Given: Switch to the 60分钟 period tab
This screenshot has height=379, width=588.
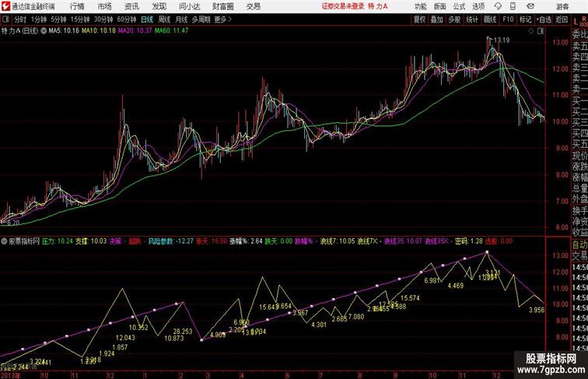Looking at the screenshot, I should (x=127, y=19).
